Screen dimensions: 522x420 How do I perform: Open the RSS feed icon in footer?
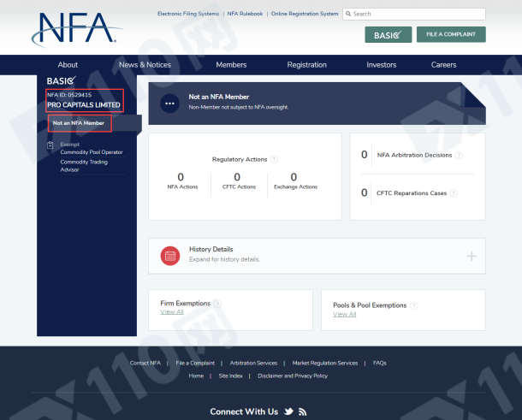pyautogui.click(x=302, y=412)
